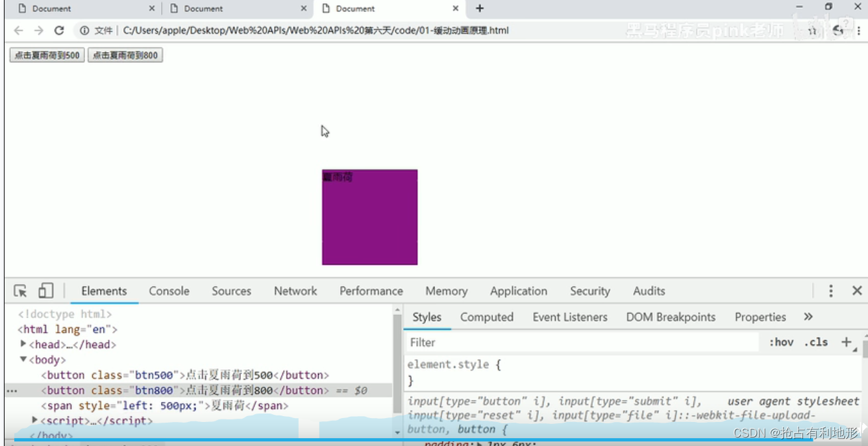Select the <!doctype html> line

point(65,314)
